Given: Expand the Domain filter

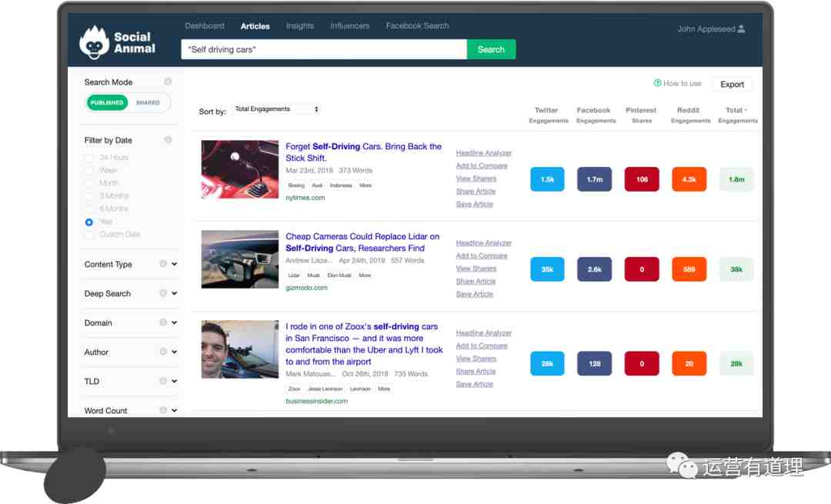Looking at the screenshot, I should coord(175,322).
